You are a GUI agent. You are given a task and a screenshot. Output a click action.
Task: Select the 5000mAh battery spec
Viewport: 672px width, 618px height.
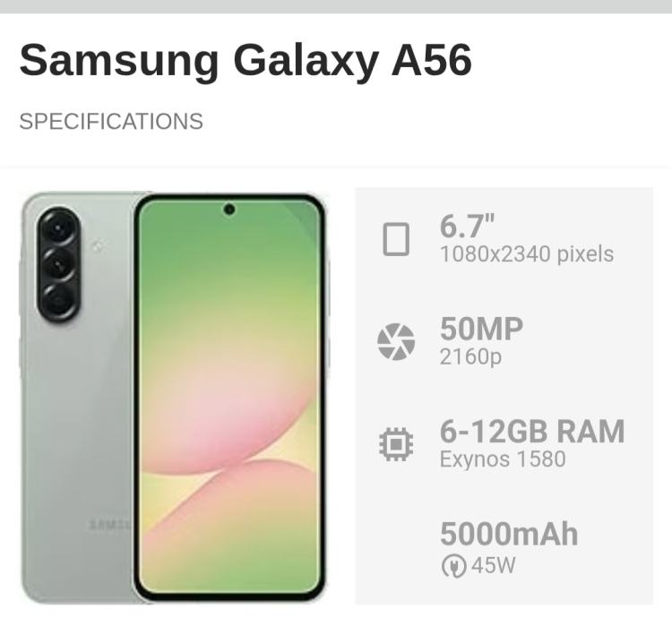[509, 534]
